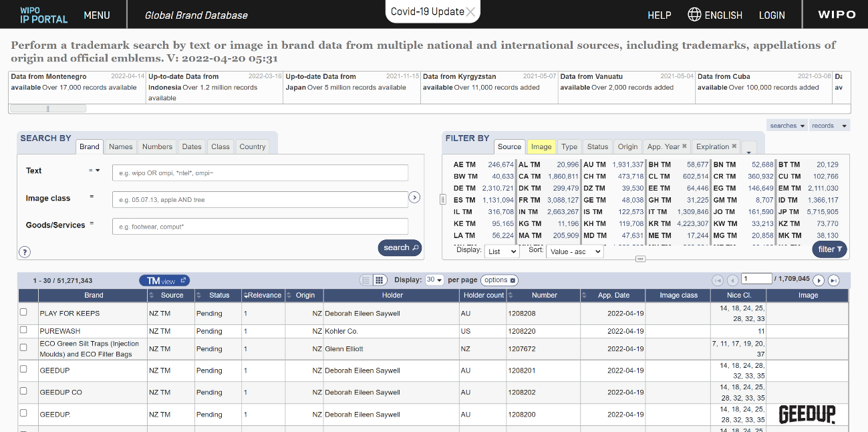Filter by KR TM source entry
This screenshot has height=432, width=868.
click(x=678, y=224)
